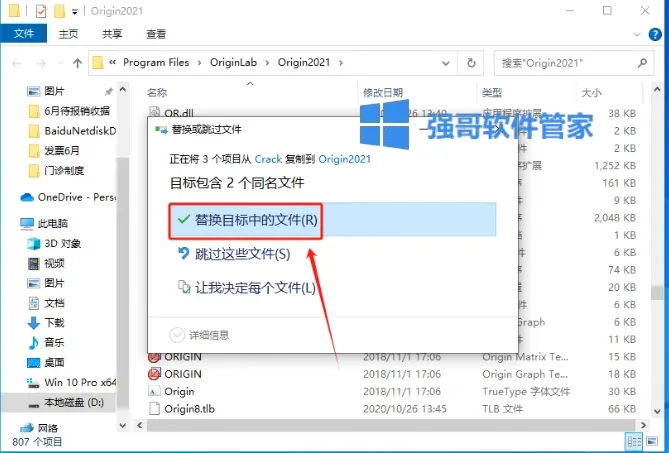
Task: Open quick access toolbar customize dropdown
Action: (x=74, y=12)
